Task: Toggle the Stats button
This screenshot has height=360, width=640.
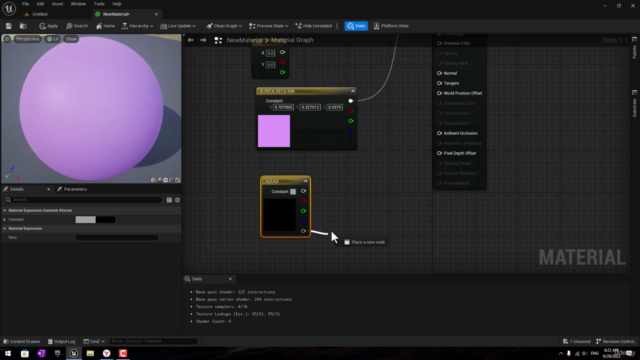Action: [x=356, y=26]
